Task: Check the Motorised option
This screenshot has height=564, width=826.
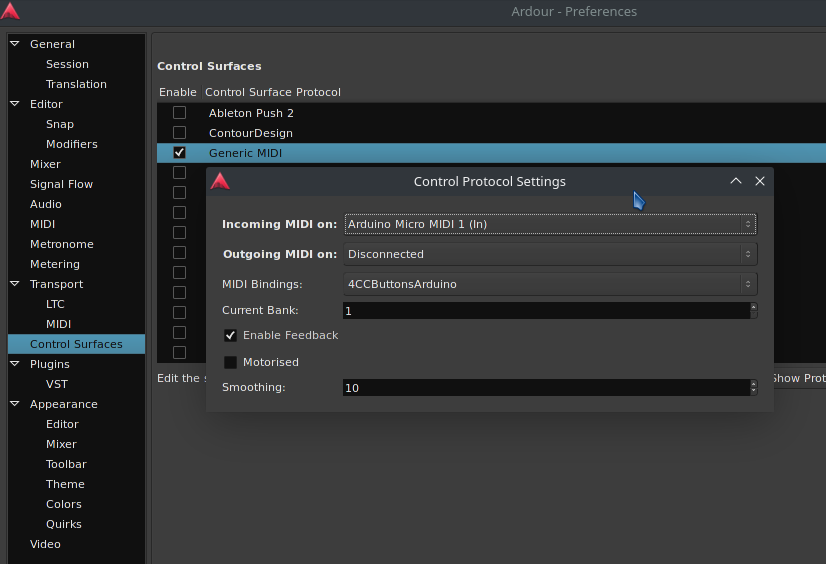Action: tap(231, 363)
